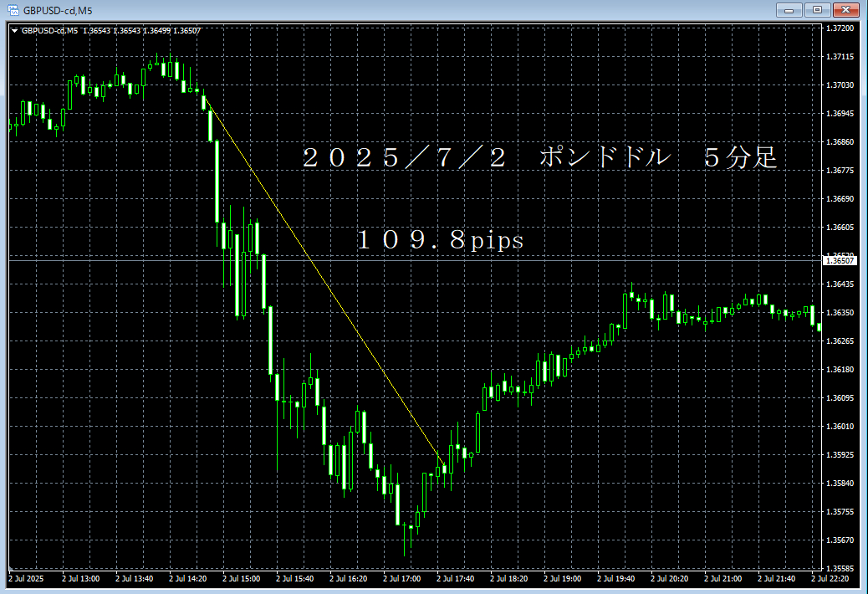Click price scale value 1.36095
Image resolution: width=868 pixels, height=594 pixels.
click(x=840, y=398)
